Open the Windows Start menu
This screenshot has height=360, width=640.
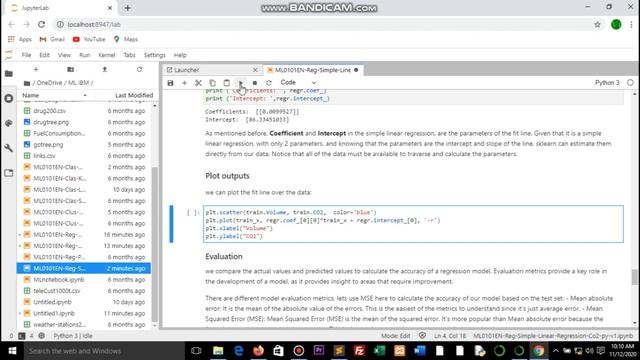(12, 351)
